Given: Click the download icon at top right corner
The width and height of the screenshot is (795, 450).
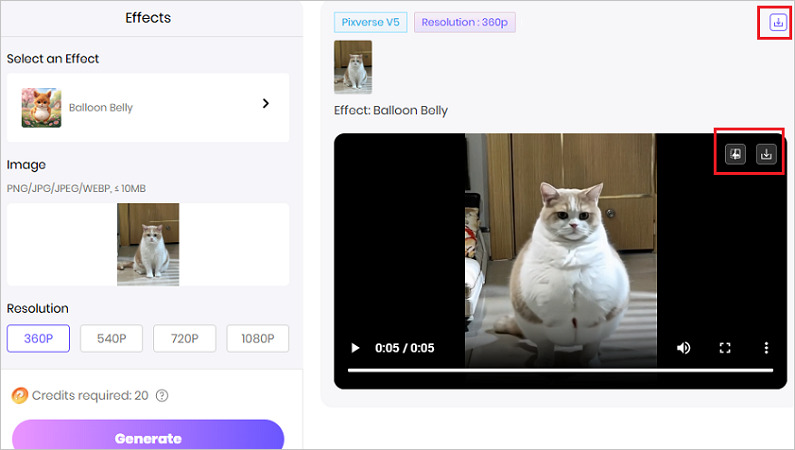Looking at the screenshot, I should pyautogui.click(x=778, y=22).
